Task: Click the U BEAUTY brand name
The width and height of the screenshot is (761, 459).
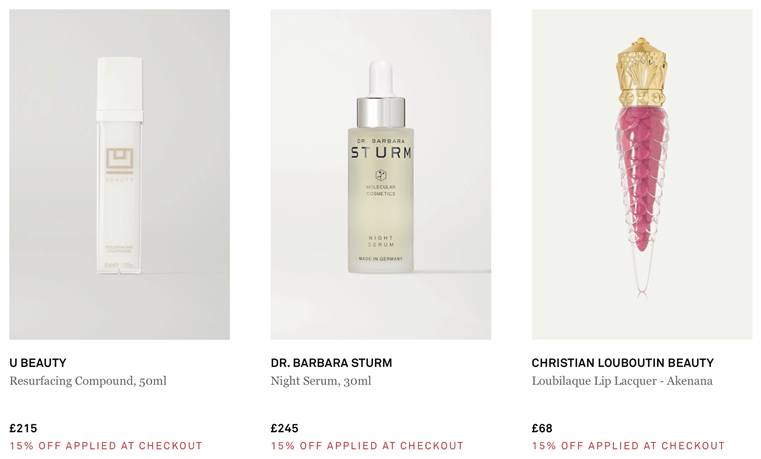Action: pyautogui.click(x=38, y=363)
